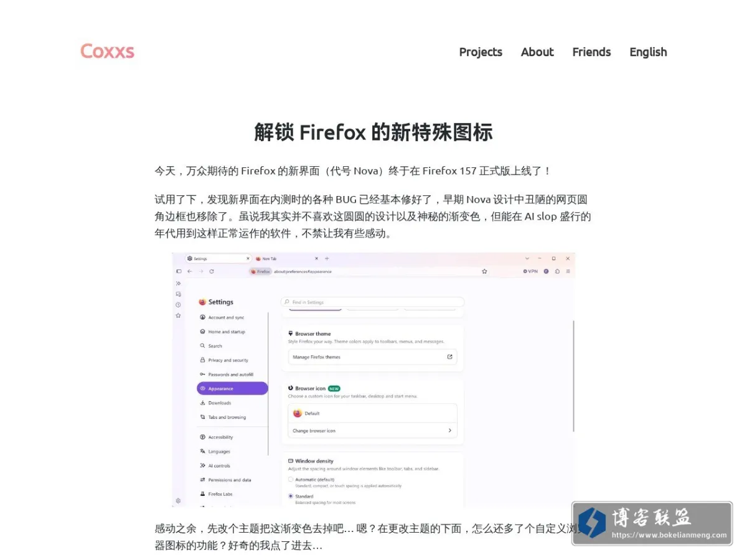Close the New Tab tab in the Firefox screenshot
This screenshot has height=560, width=747.
[x=316, y=258]
